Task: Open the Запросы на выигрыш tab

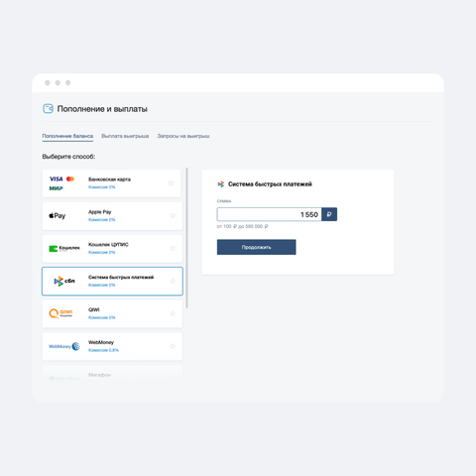Action: pyautogui.click(x=183, y=136)
